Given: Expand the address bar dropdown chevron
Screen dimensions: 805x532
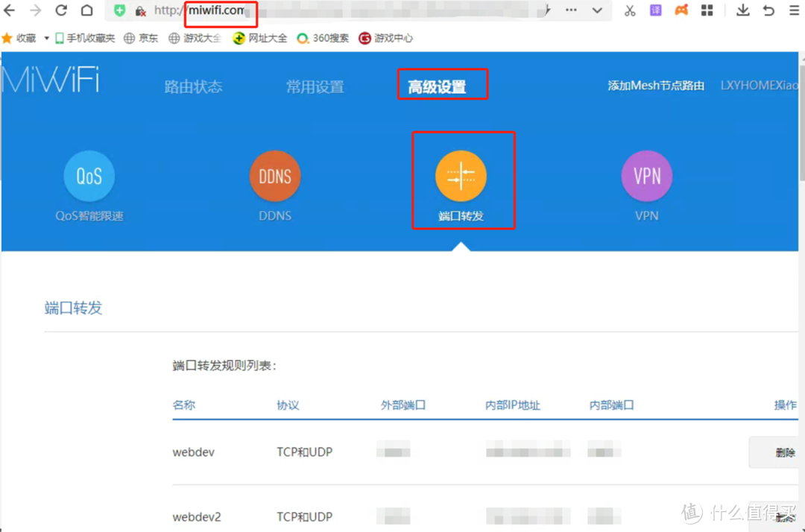Looking at the screenshot, I should [x=597, y=10].
